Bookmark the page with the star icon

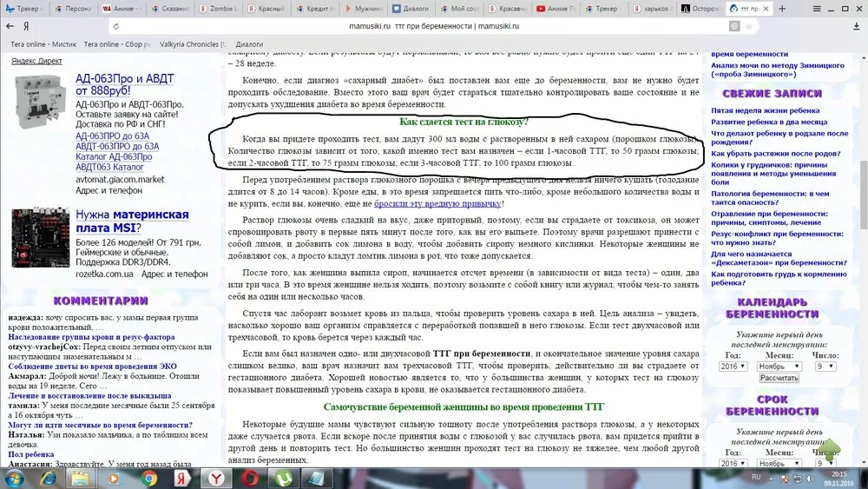click(x=748, y=26)
